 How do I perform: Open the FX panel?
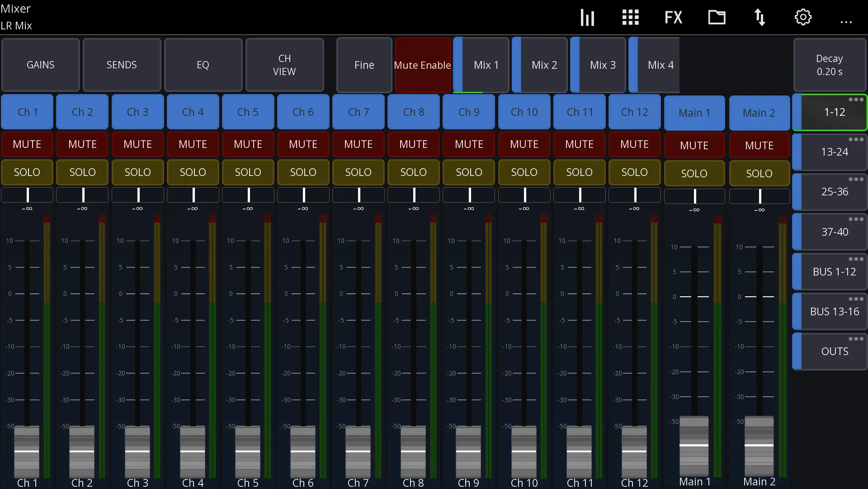[x=673, y=18]
